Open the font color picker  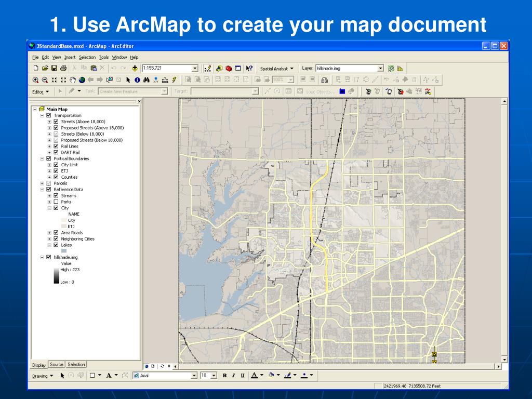pos(257,375)
